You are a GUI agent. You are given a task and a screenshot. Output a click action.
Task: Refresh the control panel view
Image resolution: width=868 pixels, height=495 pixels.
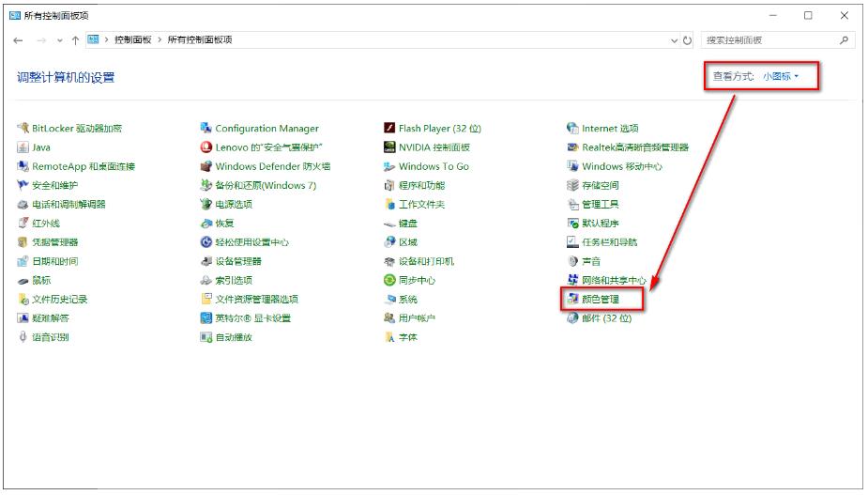tap(687, 40)
